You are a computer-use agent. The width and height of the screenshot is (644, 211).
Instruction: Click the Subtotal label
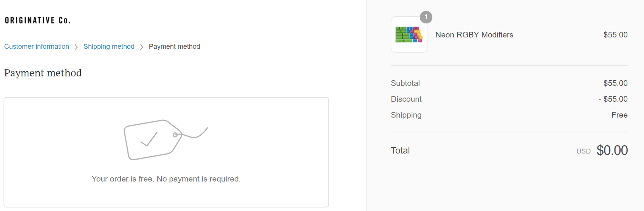(405, 83)
